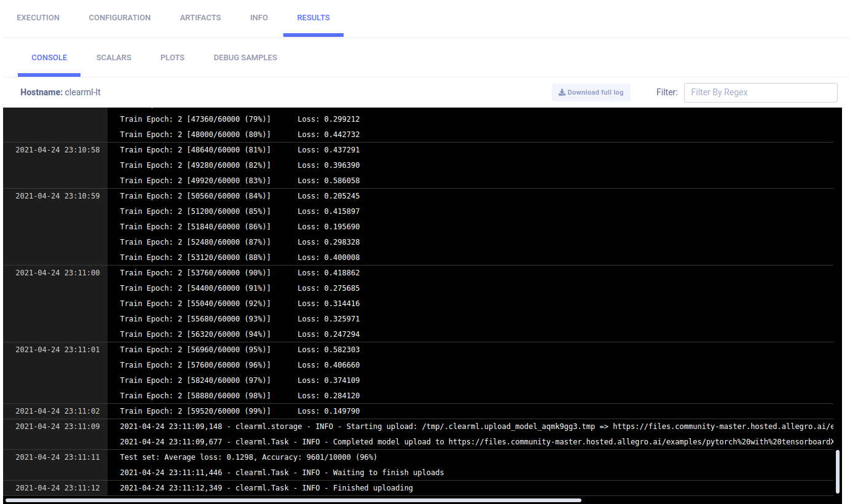This screenshot has width=850, height=504.
Task: Open the Execution tab
Action: coord(38,18)
